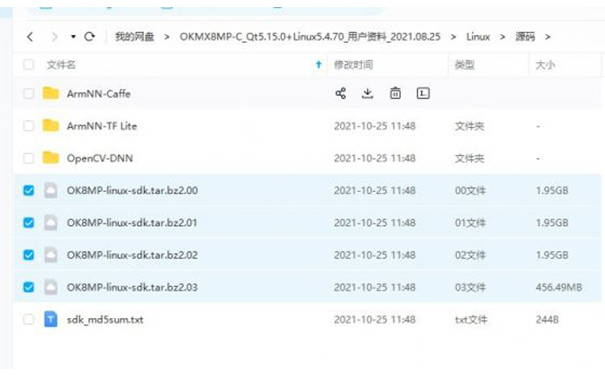Select the sdk_md5sum.txt file name
The height and width of the screenshot is (375, 605).
click(x=105, y=320)
